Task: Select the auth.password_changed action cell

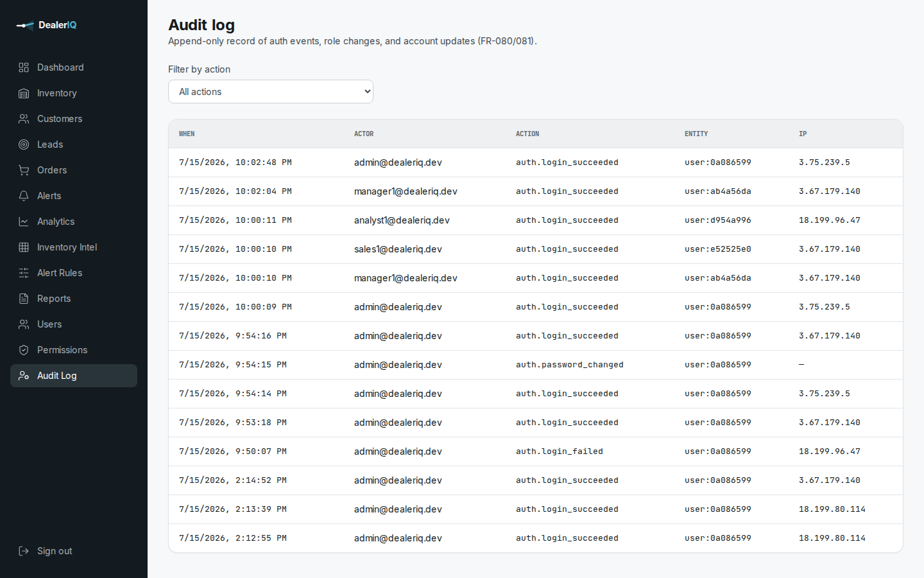Action: click(570, 365)
